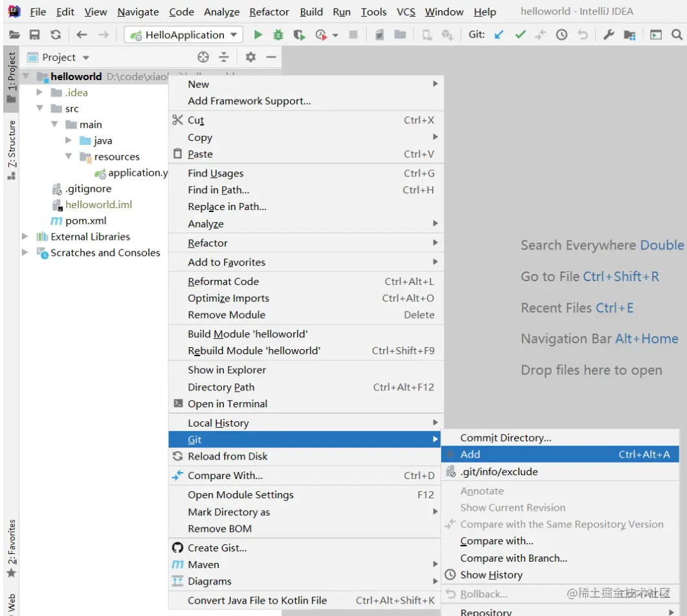Image resolution: width=687 pixels, height=616 pixels.
Task: Run HelloApplication with green play icon
Action: (257, 35)
